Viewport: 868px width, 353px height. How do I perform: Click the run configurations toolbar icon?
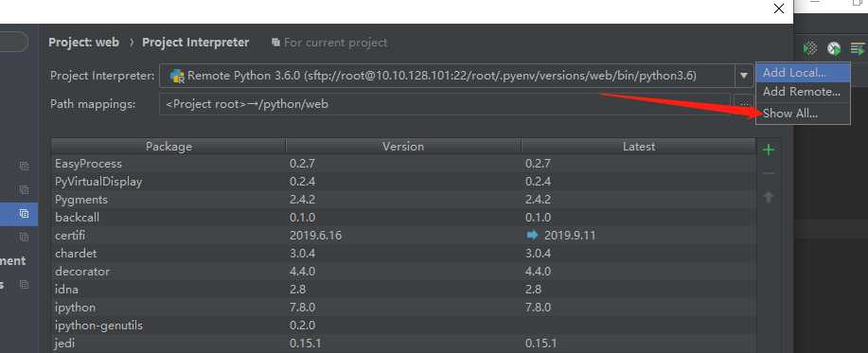[x=858, y=48]
